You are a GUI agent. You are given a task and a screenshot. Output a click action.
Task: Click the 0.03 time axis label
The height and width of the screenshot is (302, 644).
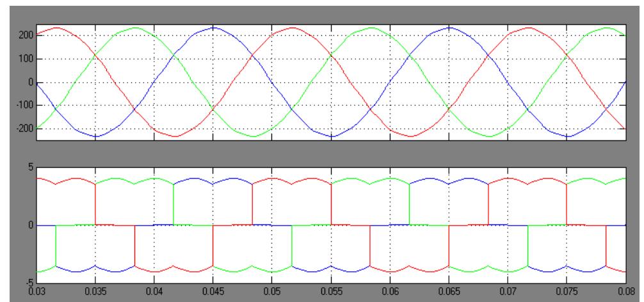(36, 291)
